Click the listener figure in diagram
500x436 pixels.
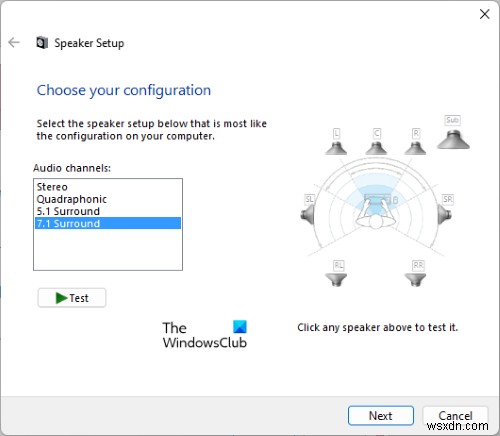coord(376,213)
